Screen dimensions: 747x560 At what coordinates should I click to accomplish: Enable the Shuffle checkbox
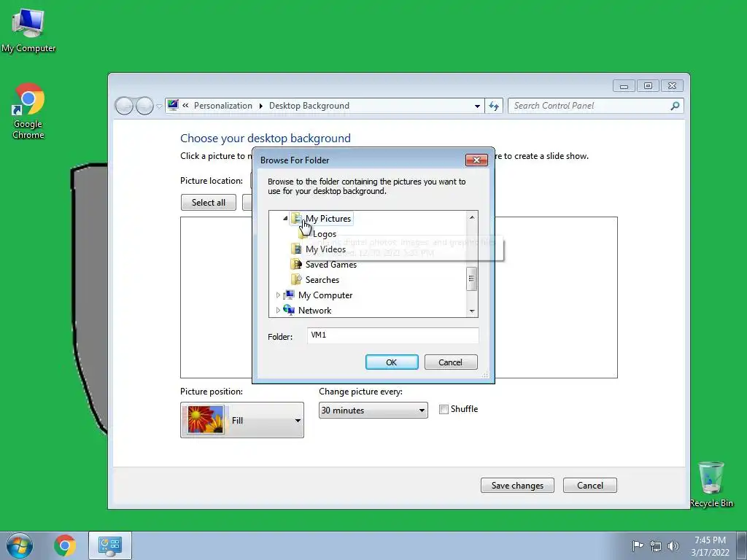coord(444,409)
